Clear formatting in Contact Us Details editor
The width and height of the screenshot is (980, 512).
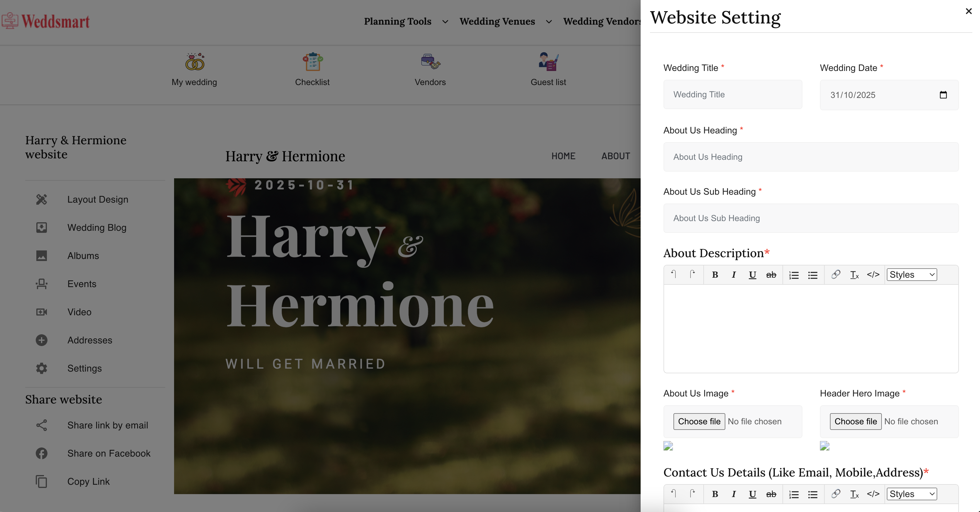(x=854, y=494)
